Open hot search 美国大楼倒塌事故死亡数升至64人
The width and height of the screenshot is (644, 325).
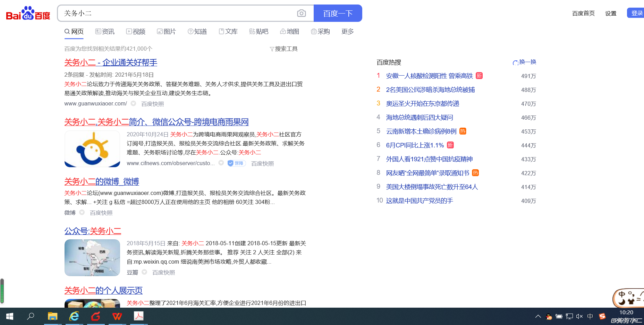[432, 187]
